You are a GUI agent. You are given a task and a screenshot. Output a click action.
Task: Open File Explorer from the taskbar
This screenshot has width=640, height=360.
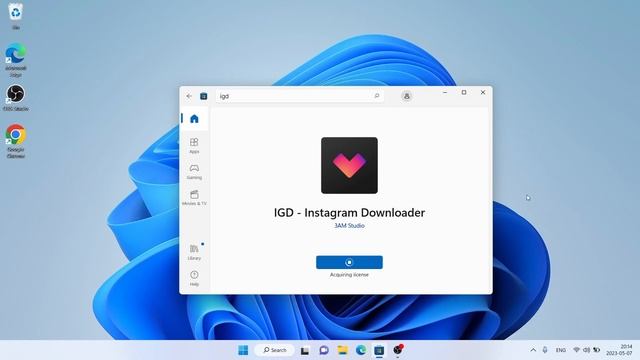tap(342, 350)
